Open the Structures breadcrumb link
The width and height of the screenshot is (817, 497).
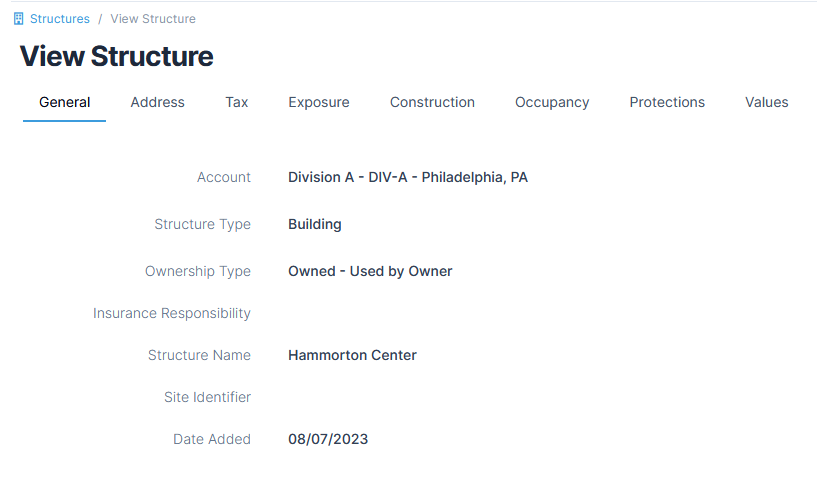point(59,19)
